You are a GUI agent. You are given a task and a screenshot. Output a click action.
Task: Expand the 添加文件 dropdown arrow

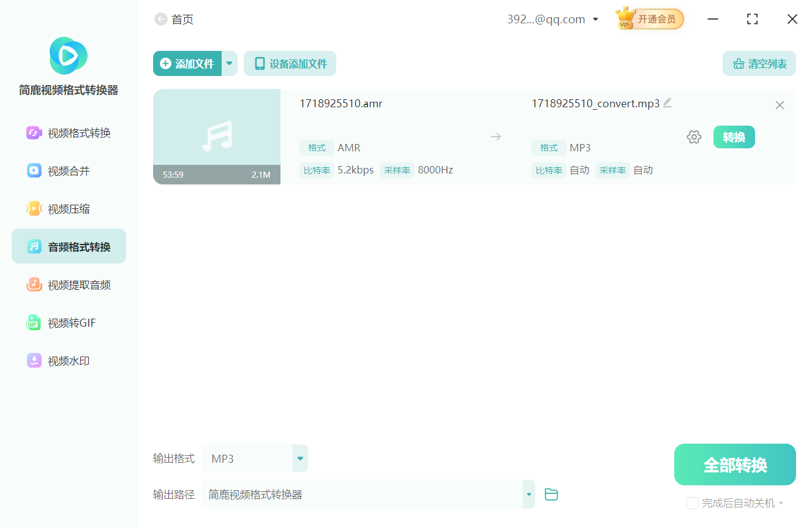229,63
